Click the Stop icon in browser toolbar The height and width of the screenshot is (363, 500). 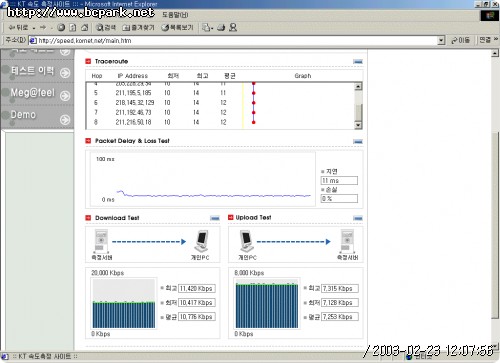61,28
